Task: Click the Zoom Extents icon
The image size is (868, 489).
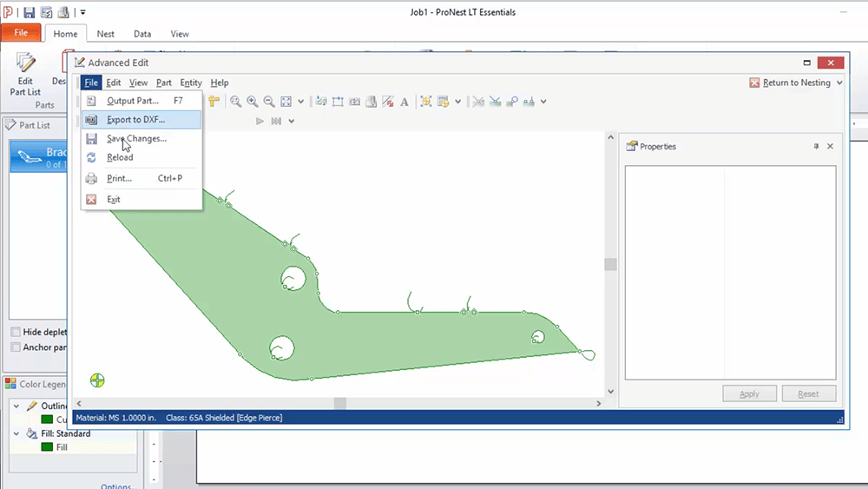Action: click(286, 102)
